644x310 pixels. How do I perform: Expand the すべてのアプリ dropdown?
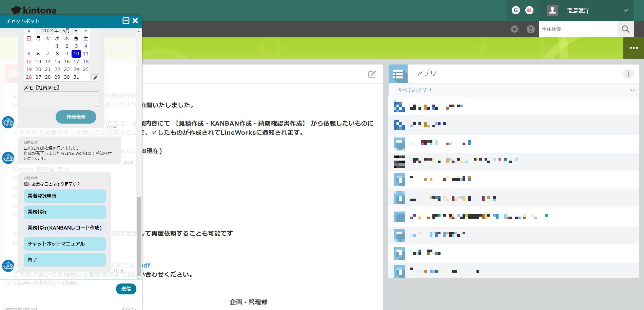632,90
